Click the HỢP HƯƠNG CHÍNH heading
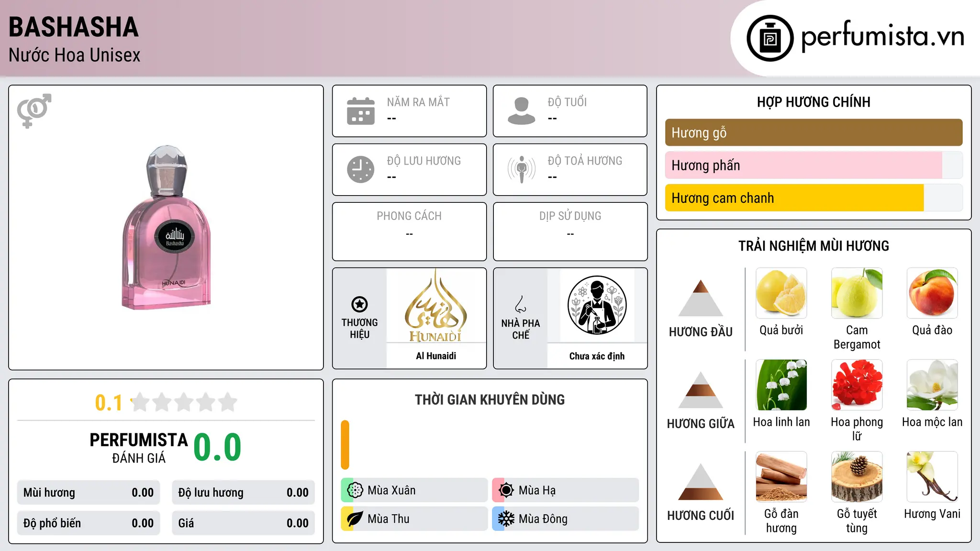This screenshot has height=551, width=980. [813, 102]
